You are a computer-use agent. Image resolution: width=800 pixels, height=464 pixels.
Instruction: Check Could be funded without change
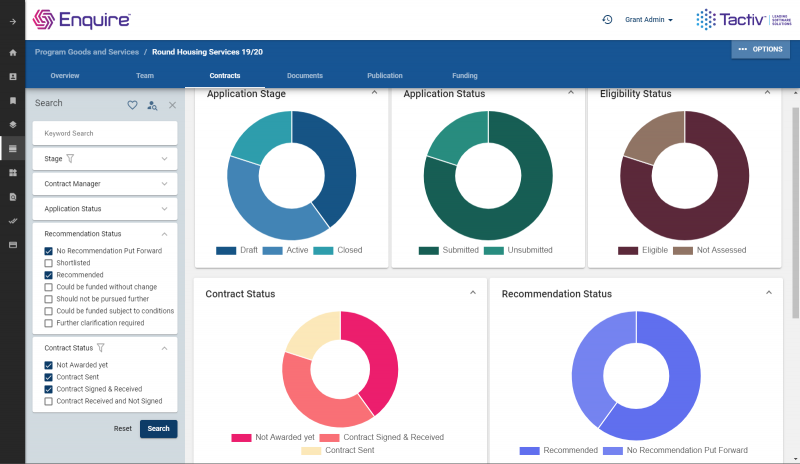point(48,287)
